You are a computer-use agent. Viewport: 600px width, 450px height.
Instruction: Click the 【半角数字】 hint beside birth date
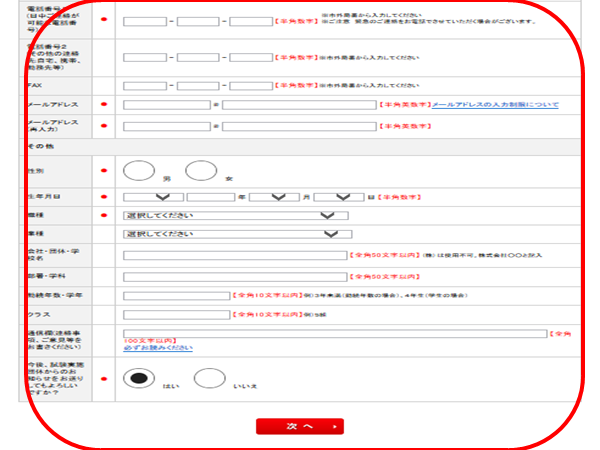tap(399, 197)
